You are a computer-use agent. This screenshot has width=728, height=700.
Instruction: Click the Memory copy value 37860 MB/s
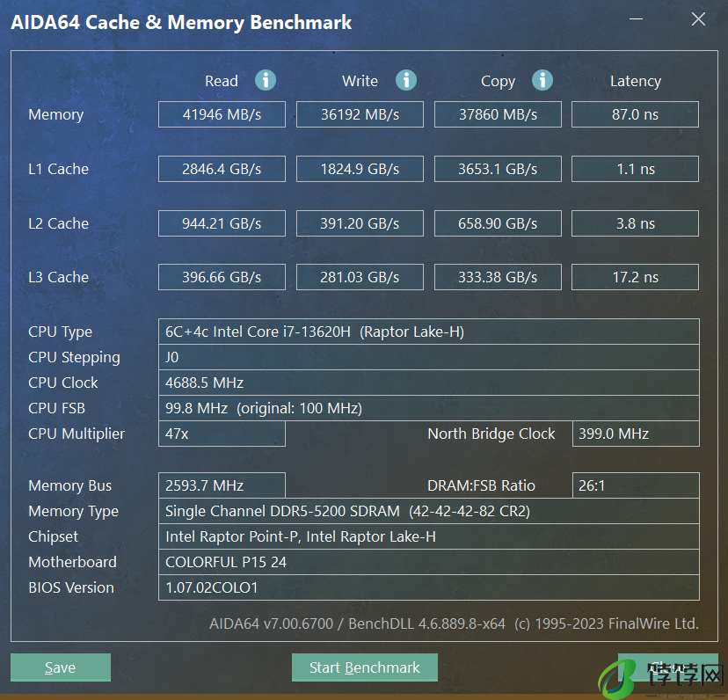498,114
